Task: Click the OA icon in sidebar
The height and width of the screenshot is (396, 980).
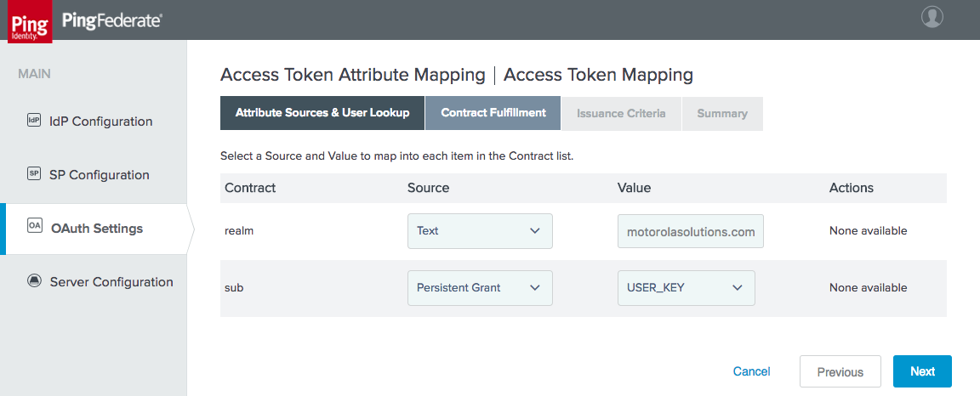Action: click(34, 226)
